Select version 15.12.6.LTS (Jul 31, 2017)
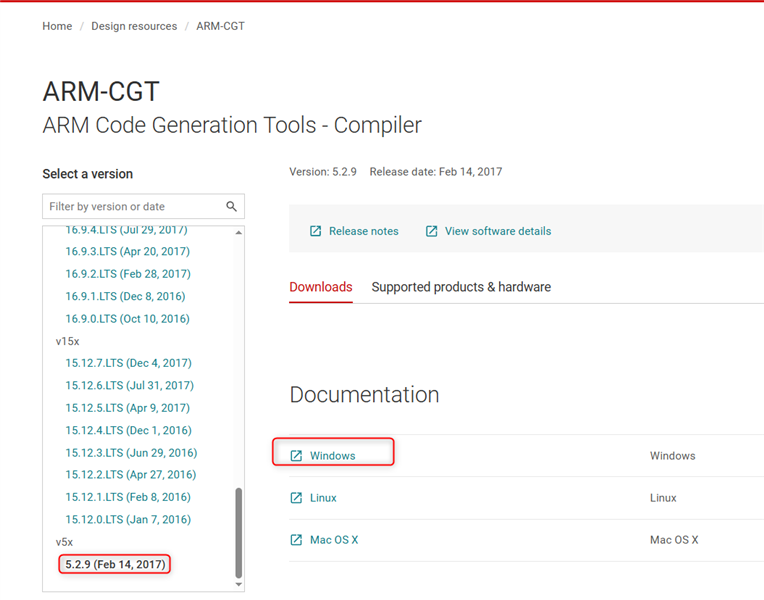The height and width of the screenshot is (600, 764). pyautogui.click(x=130, y=385)
